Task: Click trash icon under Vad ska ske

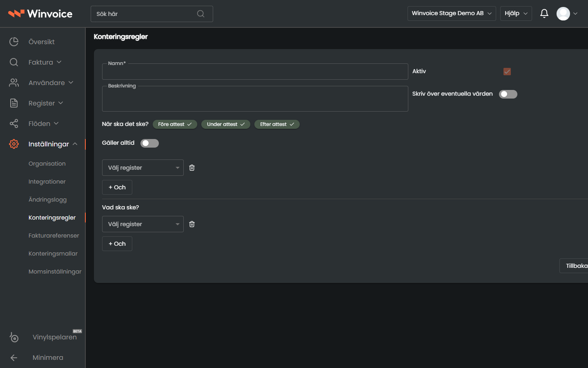Action: coord(192,224)
